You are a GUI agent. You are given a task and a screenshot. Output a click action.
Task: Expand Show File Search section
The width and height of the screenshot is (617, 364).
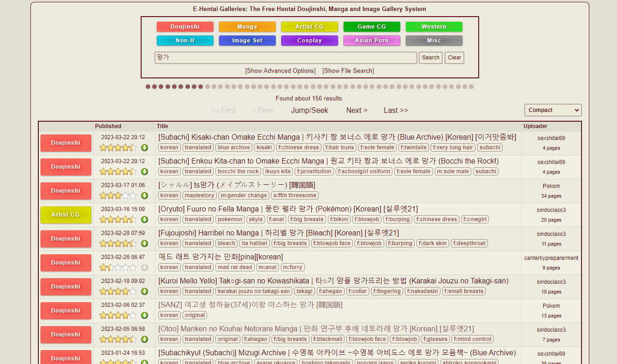[x=348, y=70]
